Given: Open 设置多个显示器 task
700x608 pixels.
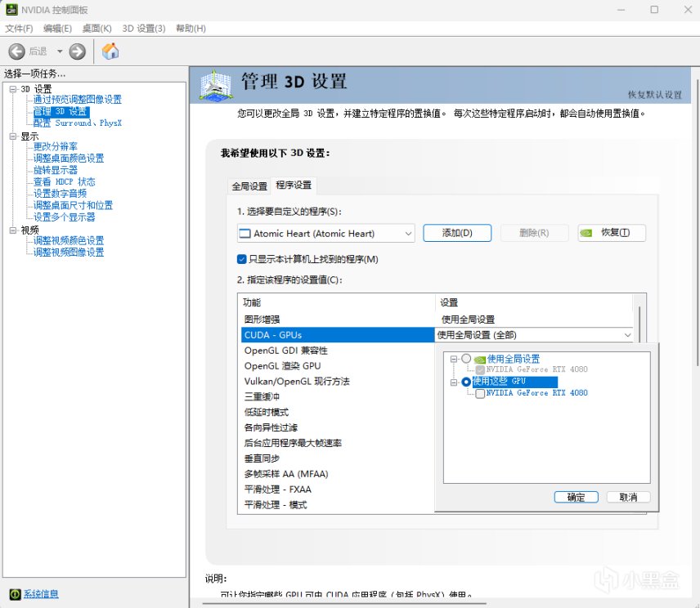Looking at the screenshot, I should click(65, 217).
